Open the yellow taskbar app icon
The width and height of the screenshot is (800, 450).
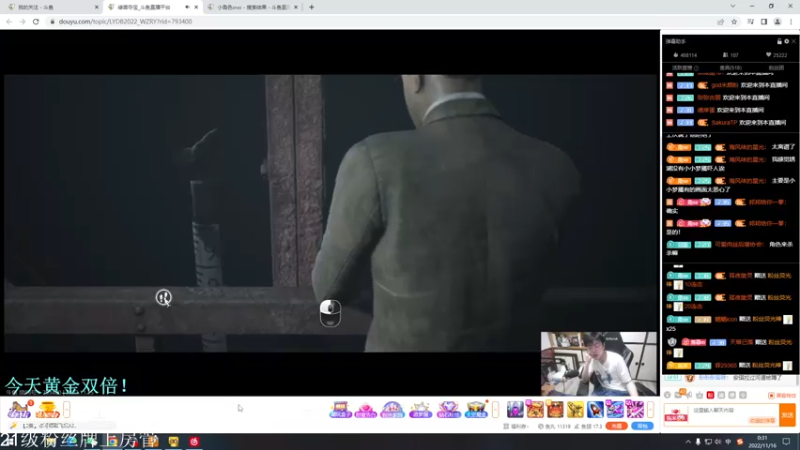[174, 442]
